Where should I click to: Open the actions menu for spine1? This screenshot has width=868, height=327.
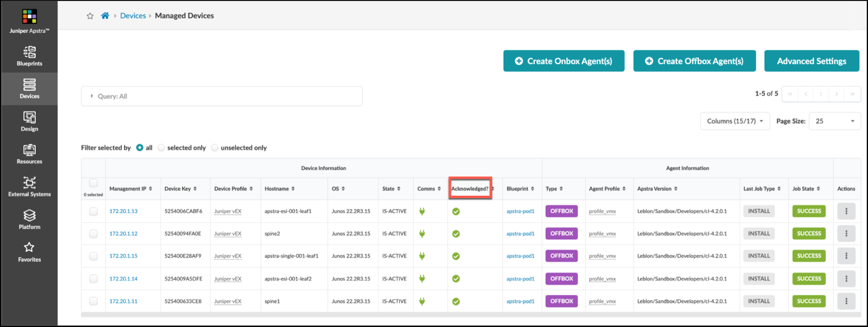pos(846,301)
